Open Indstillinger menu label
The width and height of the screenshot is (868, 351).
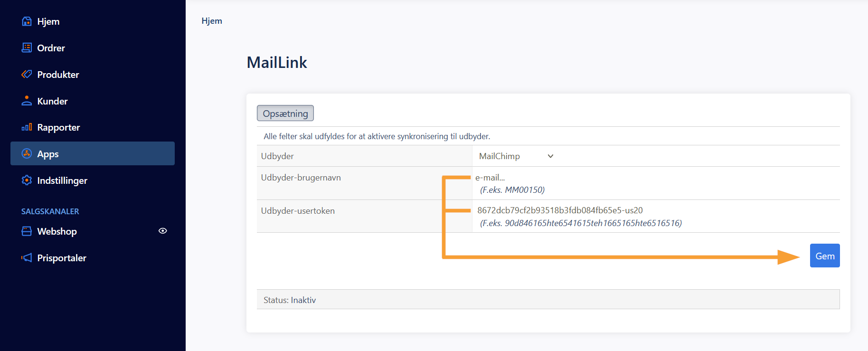coord(62,180)
